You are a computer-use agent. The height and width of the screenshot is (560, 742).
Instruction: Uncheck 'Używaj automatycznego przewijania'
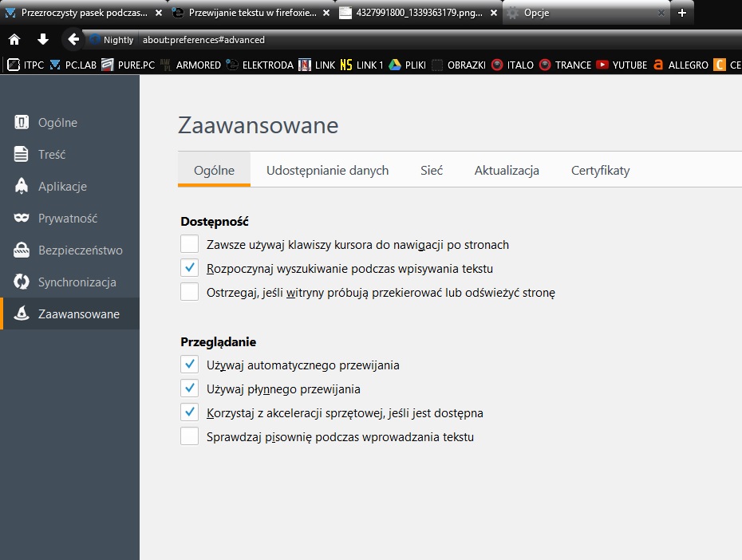point(189,365)
